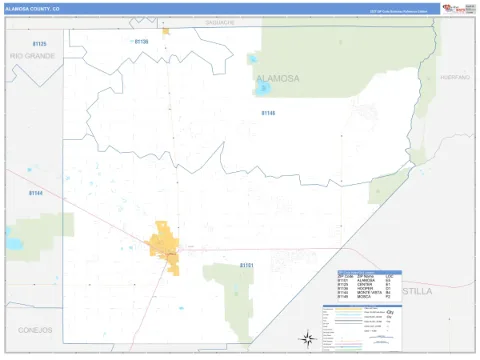
Task: Select ZIP code label 81144
Action: pyautogui.click(x=36, y=193)
